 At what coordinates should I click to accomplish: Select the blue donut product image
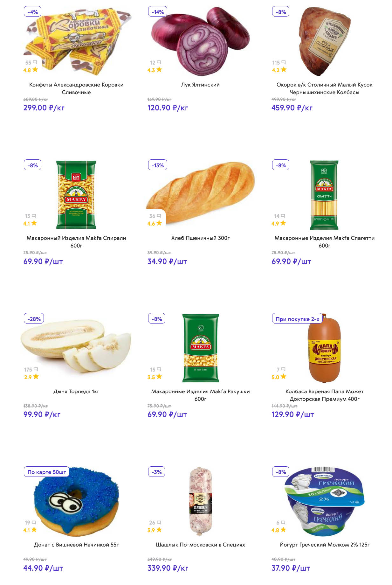(x=76, y=501)
